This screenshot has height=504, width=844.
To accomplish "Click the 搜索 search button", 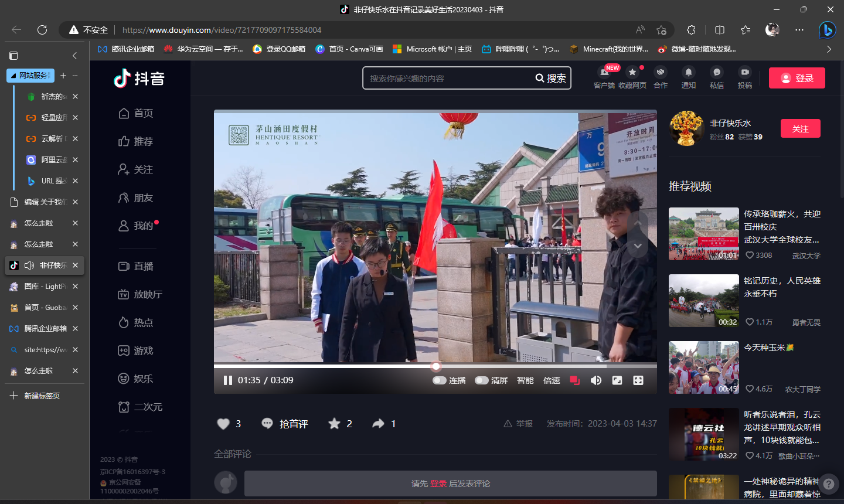I will 551,78.
